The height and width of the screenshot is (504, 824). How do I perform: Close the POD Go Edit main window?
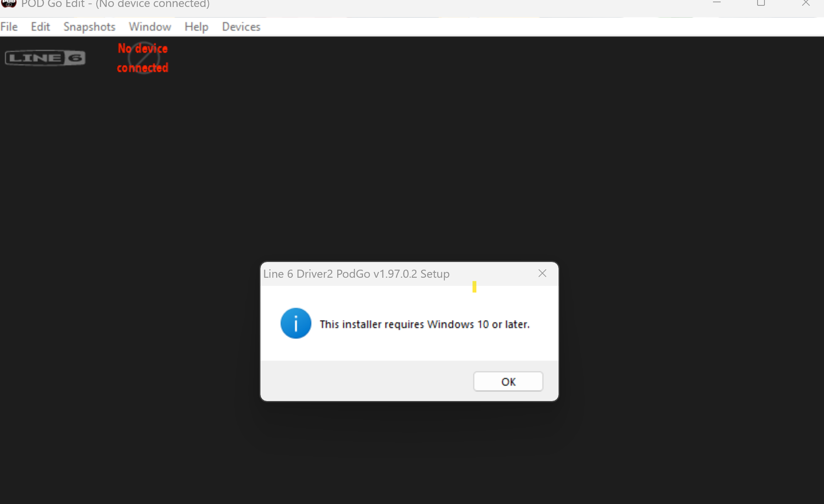806,3
